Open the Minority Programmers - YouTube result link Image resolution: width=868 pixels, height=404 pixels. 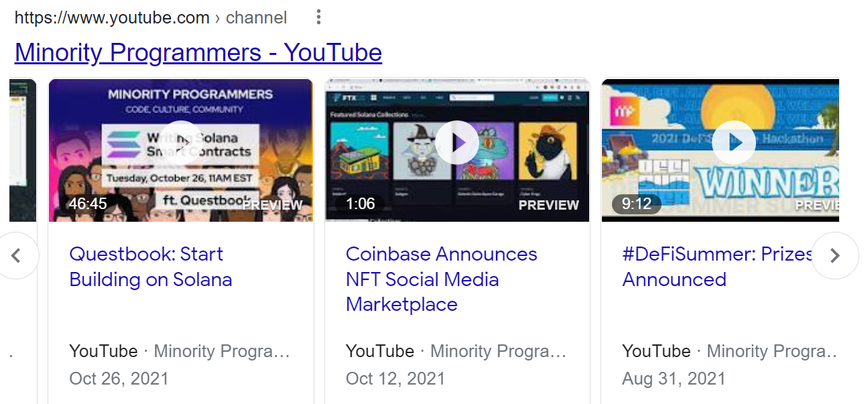[x=198, y=52]
